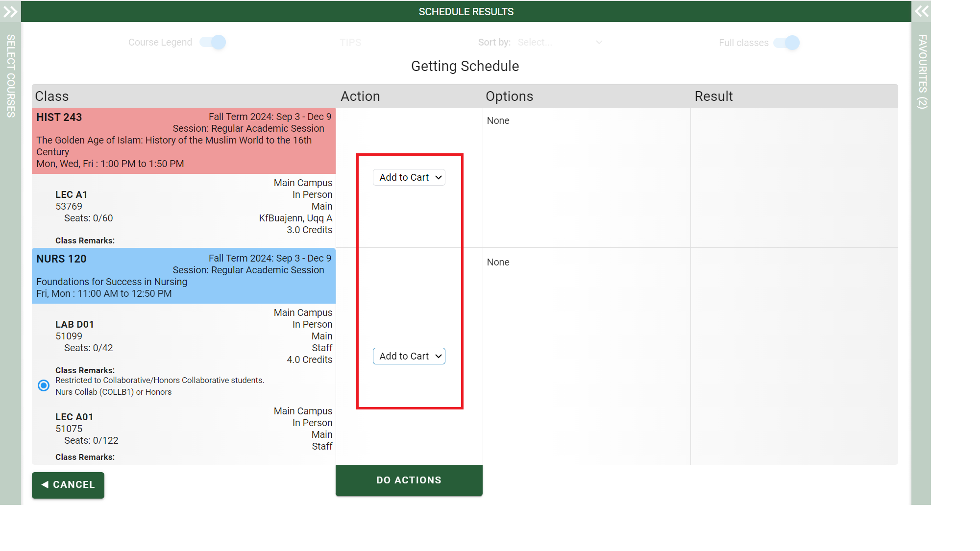
Task: Expand the left Select Courses double-chevron icon
Action: pos(10,11)
